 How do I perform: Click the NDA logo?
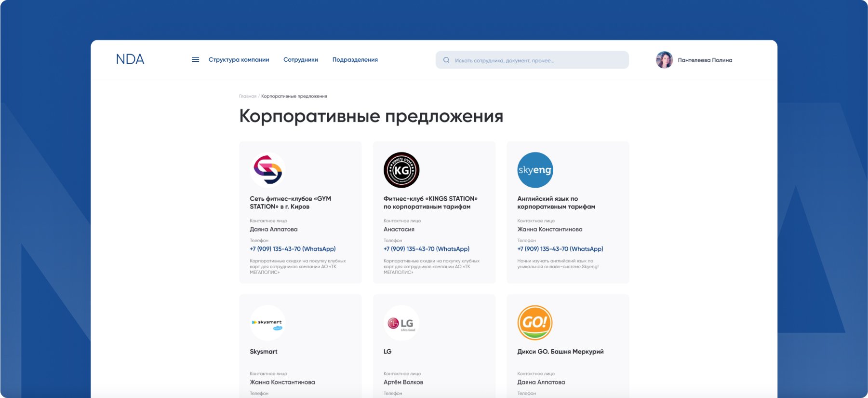pos(130,59)
